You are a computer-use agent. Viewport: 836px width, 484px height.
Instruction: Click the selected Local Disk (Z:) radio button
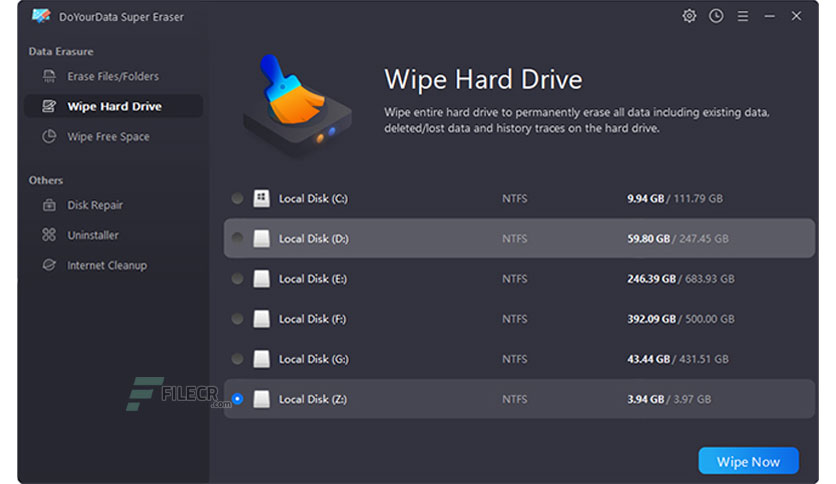(x=237, y=399)
